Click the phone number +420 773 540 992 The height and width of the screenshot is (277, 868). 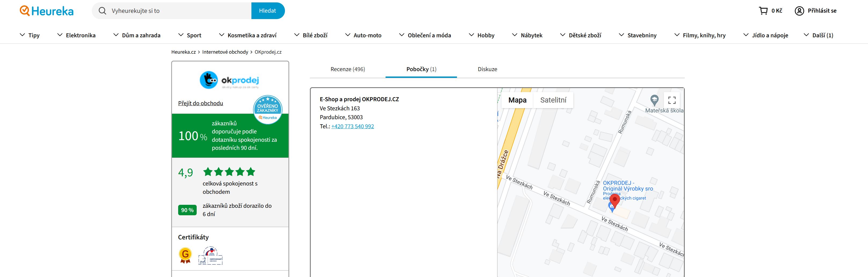353,126
